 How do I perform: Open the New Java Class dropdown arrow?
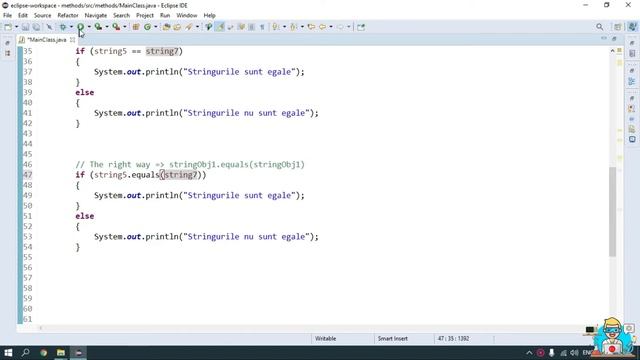[156, 27]
